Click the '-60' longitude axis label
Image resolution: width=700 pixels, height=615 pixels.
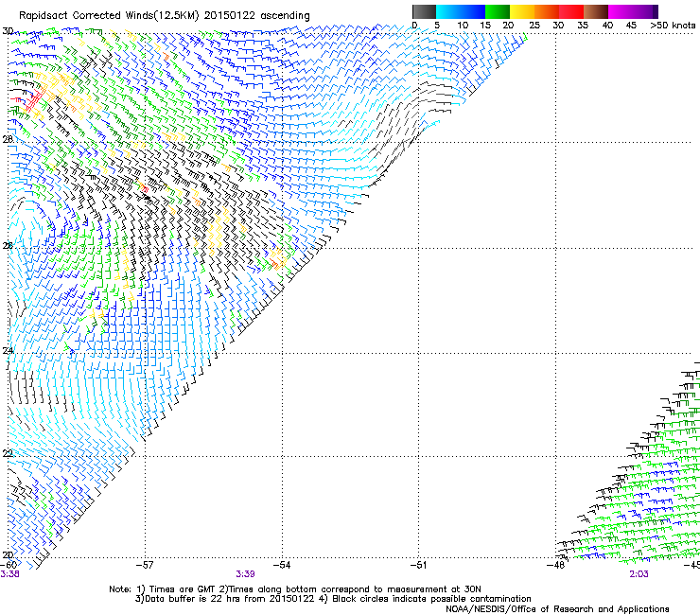point(9,565)
